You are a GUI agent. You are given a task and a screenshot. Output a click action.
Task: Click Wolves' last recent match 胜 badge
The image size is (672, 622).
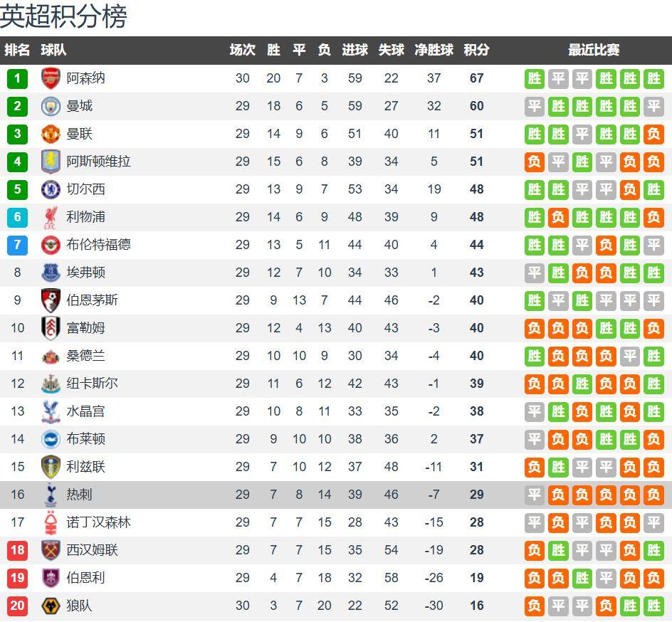coord(653,606)
